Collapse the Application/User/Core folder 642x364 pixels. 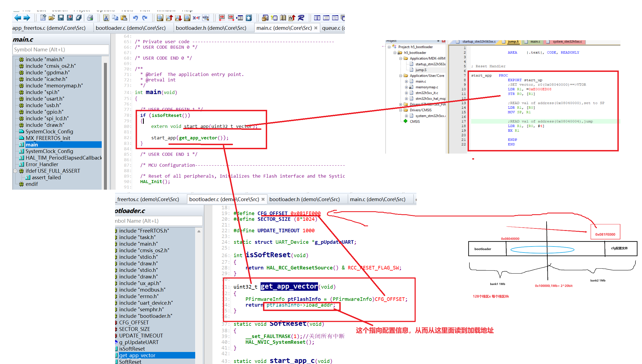point(401,76)
